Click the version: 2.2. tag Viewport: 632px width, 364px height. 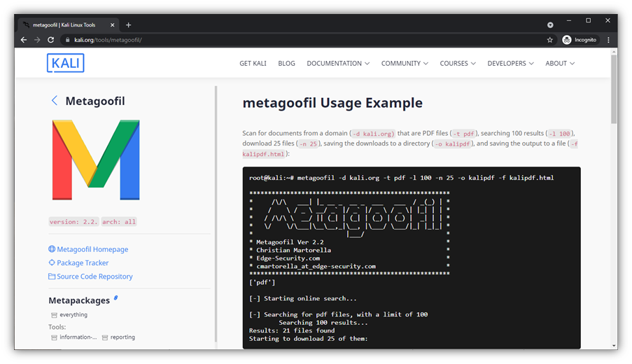coord(73,222)
